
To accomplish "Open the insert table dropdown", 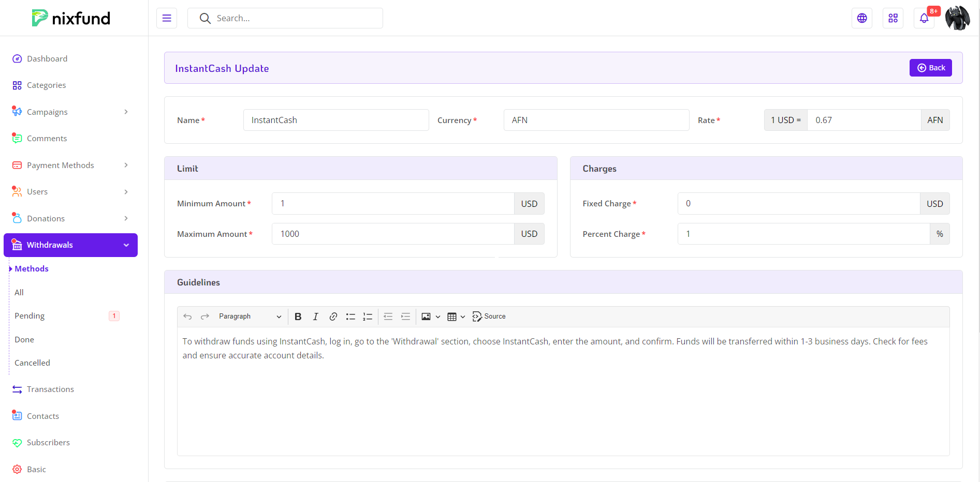I will [456, 317].
